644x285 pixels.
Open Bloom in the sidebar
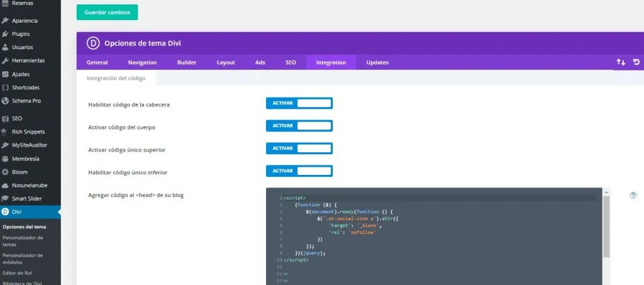pos(19,172)
